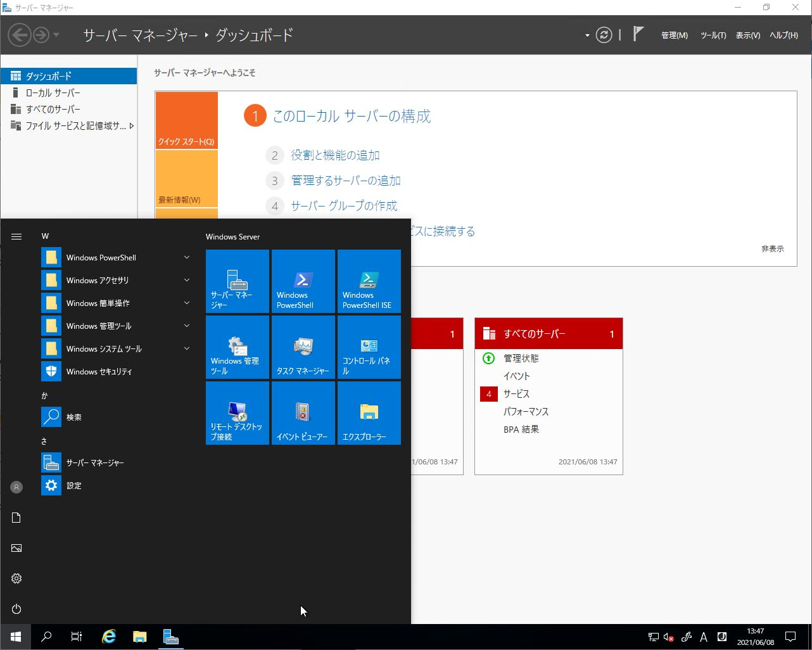Image resolution: width=812 pixels, height=650 pixels.
Task: Select the クイック スタート(Q) tab
Action: 187,120
